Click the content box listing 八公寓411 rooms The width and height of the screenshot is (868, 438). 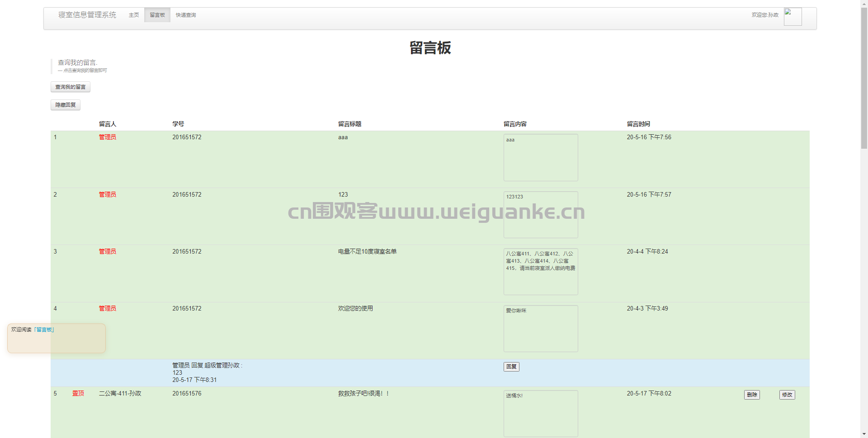click(x=541, y=272)
